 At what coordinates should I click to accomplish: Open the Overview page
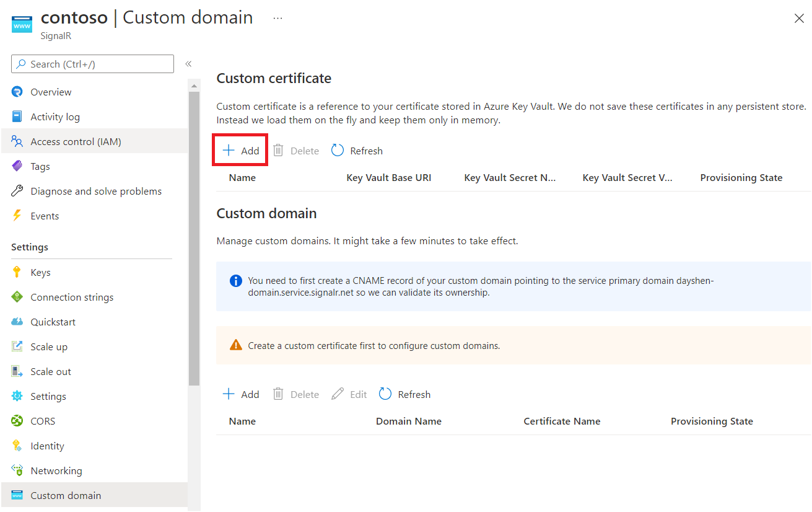[x=50, y=91]
